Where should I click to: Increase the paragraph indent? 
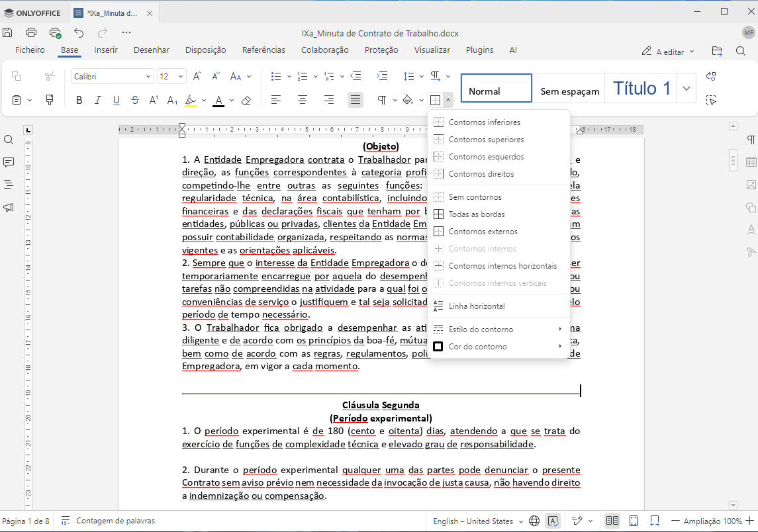coord(382,76)
